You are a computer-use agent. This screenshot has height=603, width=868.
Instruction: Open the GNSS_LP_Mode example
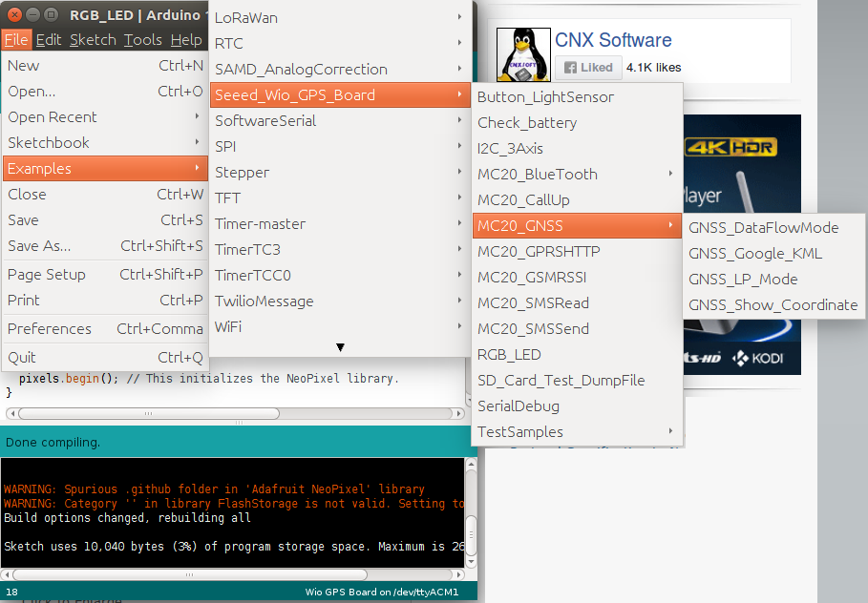coord(773,280)
